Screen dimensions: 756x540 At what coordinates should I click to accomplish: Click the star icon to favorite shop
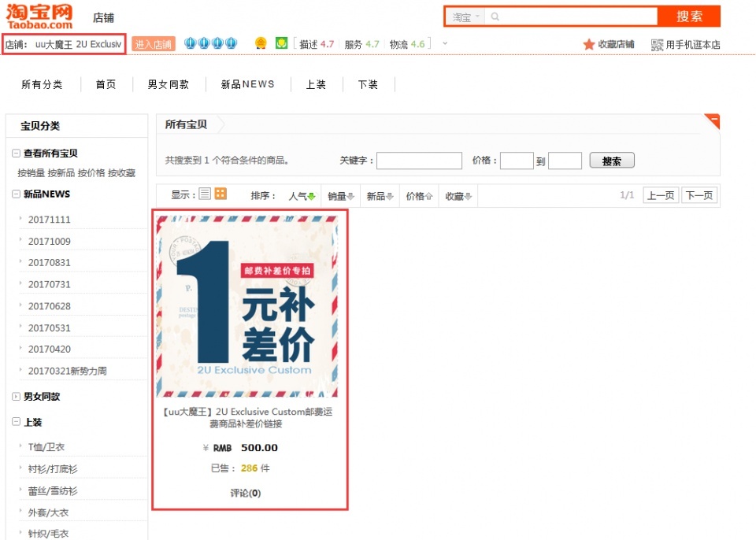588,45
